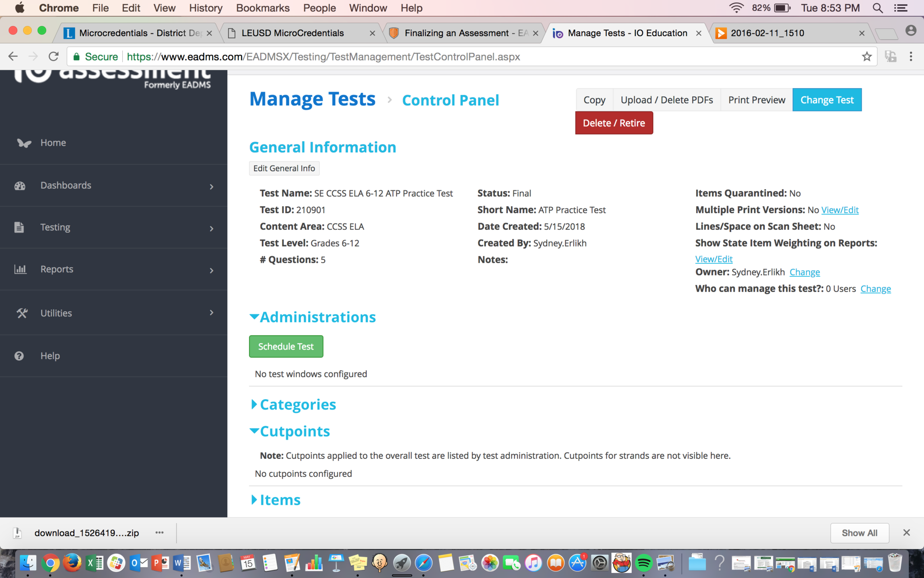Click the red Delete / Retire button
Viewport: 924px width, 578px height.
click(614, 123)
